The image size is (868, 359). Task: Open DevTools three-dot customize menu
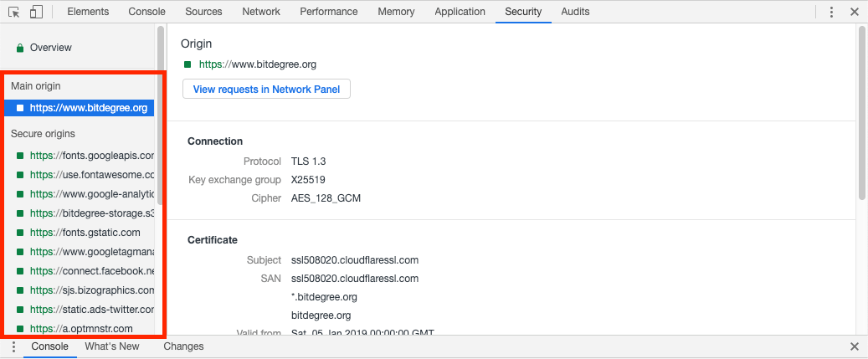click(x=831, y=12)
